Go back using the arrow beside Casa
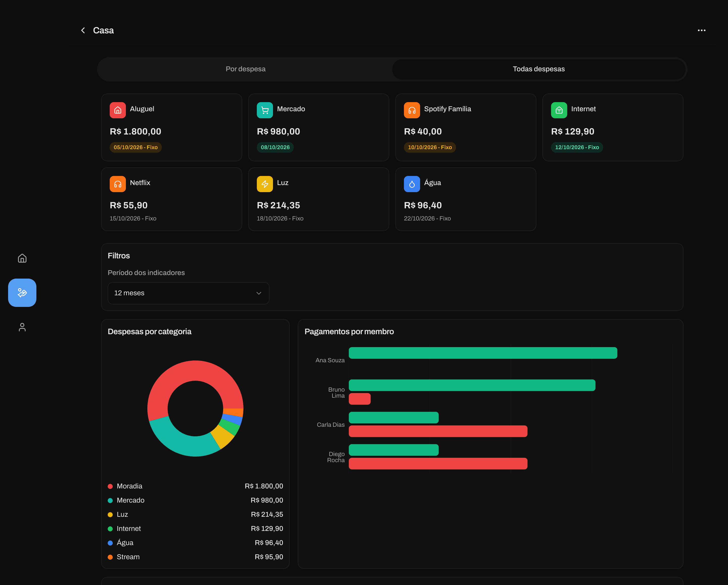 (83, 30)
